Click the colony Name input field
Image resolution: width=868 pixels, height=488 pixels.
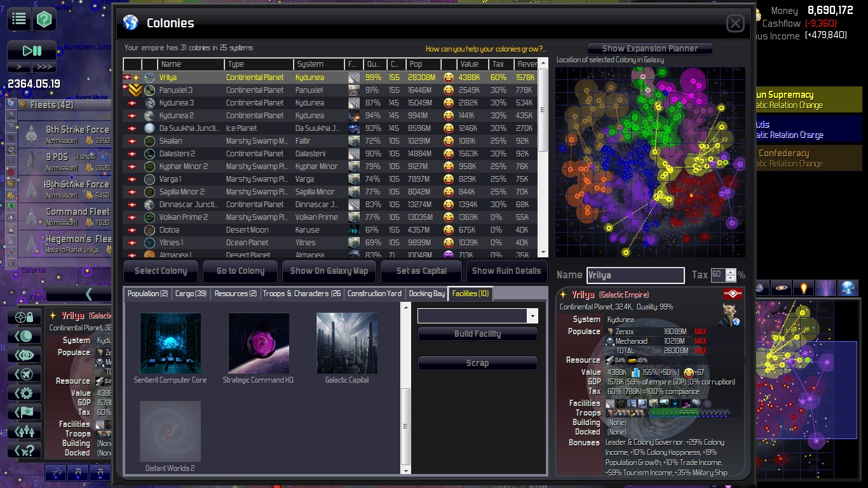pos(635,275)
